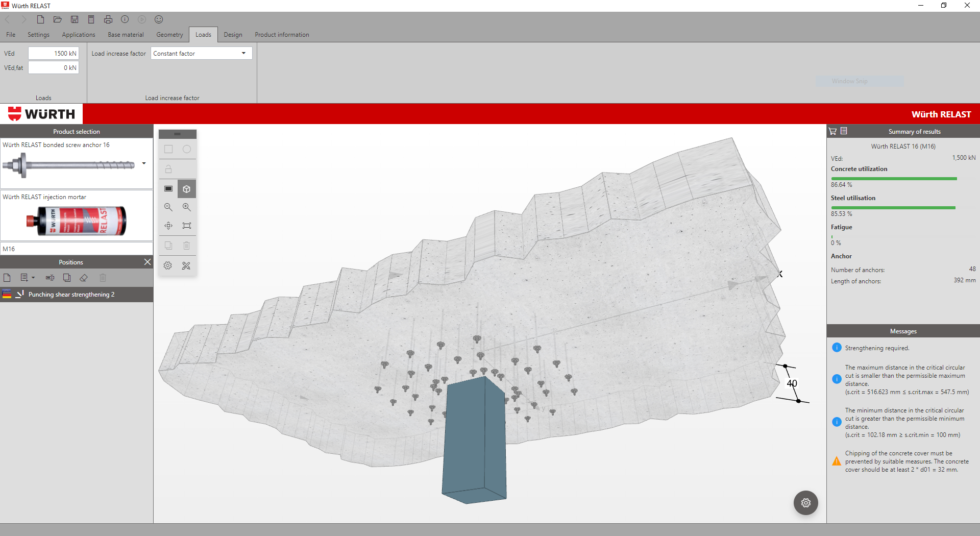
Task: Click the print icon in the top toolbar
Action: click(108, 19)
